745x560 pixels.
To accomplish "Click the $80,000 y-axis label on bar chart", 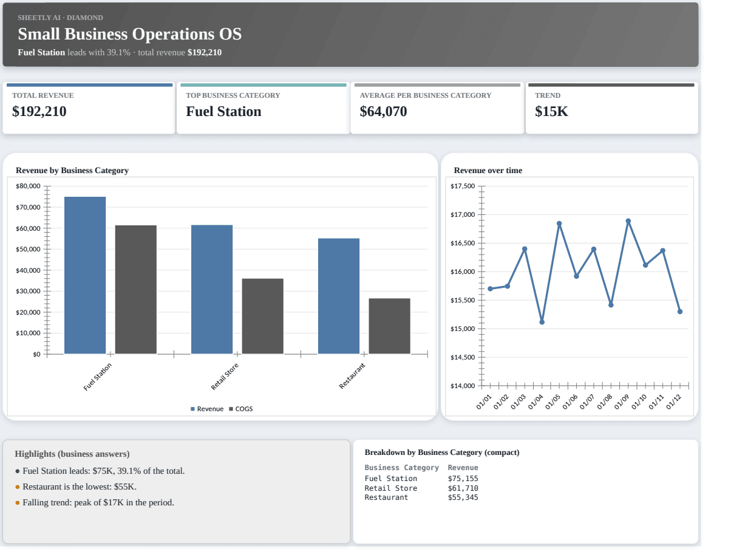I will tap(28, 186).
